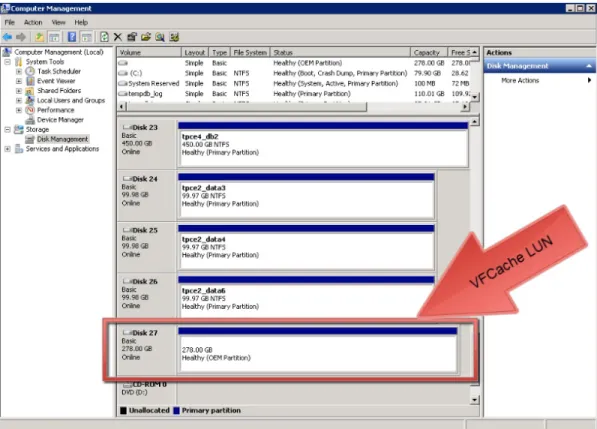597x429 pixels.
Task: Select the tempdb_log volume row
Action: tap(294, 94)
